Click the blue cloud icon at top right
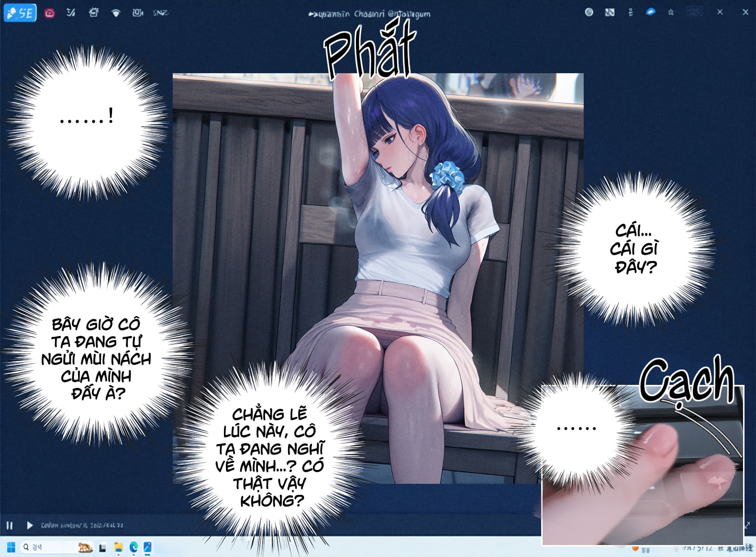 [650, 12]
